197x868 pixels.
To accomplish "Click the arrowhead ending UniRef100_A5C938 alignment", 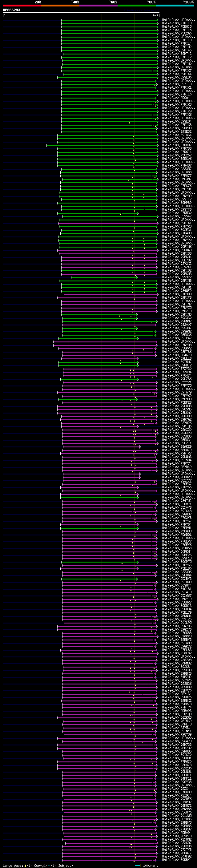I will [136, 399].
